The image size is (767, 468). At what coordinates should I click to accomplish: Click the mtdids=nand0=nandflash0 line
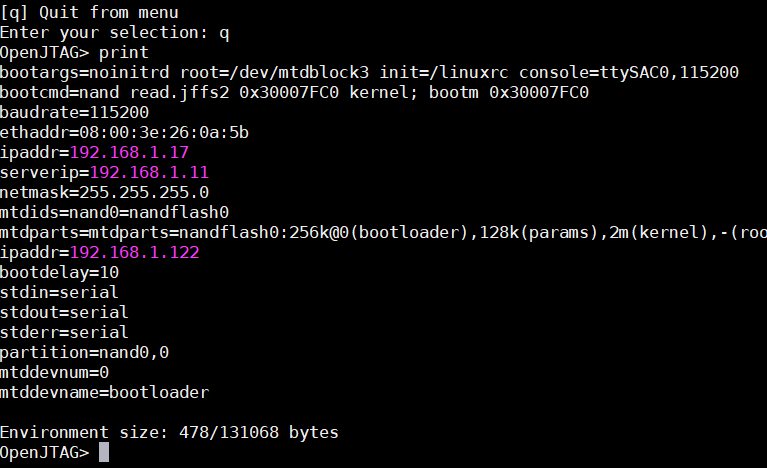click(114, 212)
